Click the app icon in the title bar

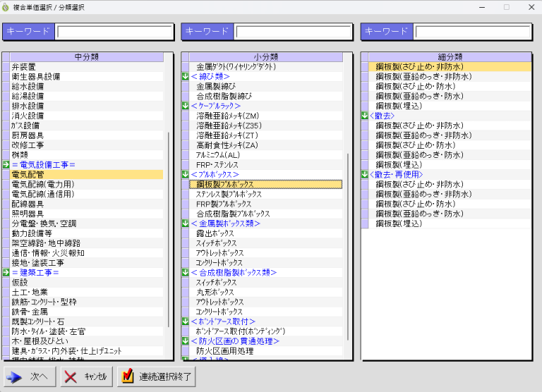(6, 7)
